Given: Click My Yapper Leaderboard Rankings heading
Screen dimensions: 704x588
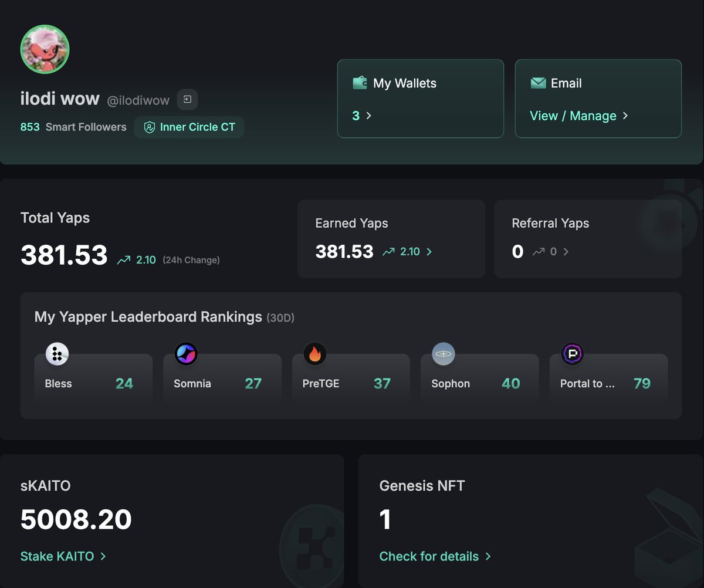Looking at the screenshot, I should click(148, 317).
